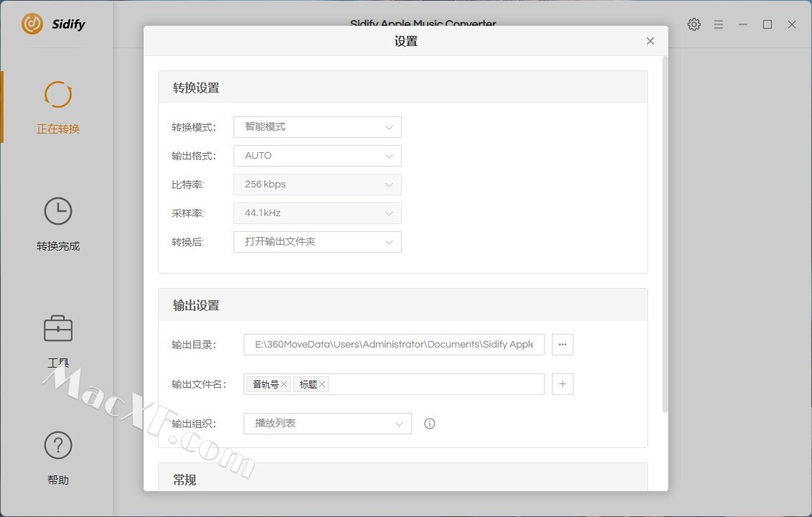Expand the 转换模式 dropdown
Image resolution: width=812 pixels, height=517 pixels.
tap(318, 127)
